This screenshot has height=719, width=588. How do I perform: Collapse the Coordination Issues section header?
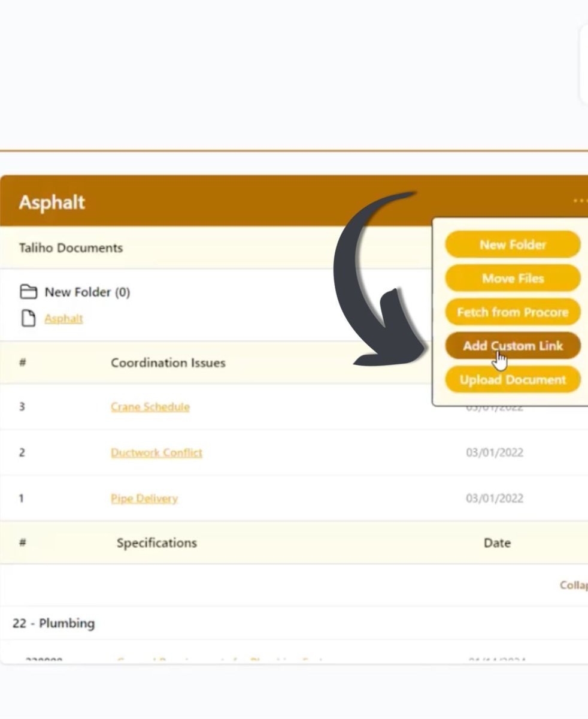(x=168, y=362)
